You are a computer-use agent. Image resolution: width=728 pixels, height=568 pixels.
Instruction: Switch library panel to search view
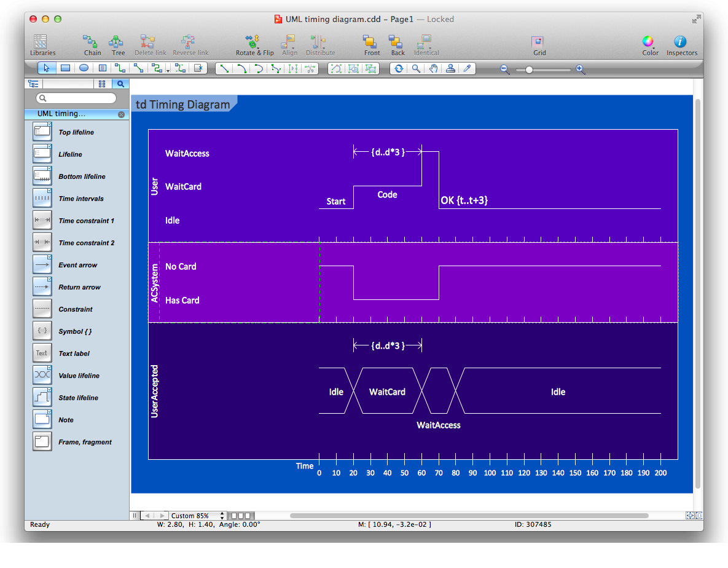pyautogui.click(x=120, y=84)
